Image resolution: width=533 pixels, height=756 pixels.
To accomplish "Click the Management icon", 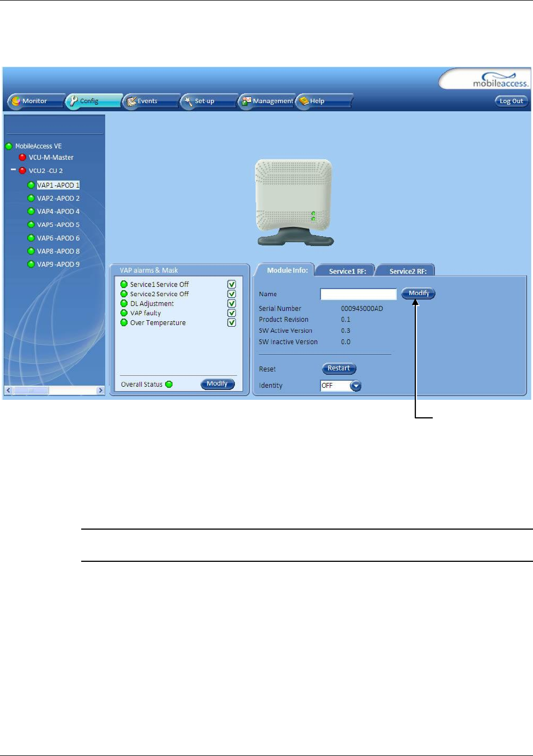I will tap(247, 101).
